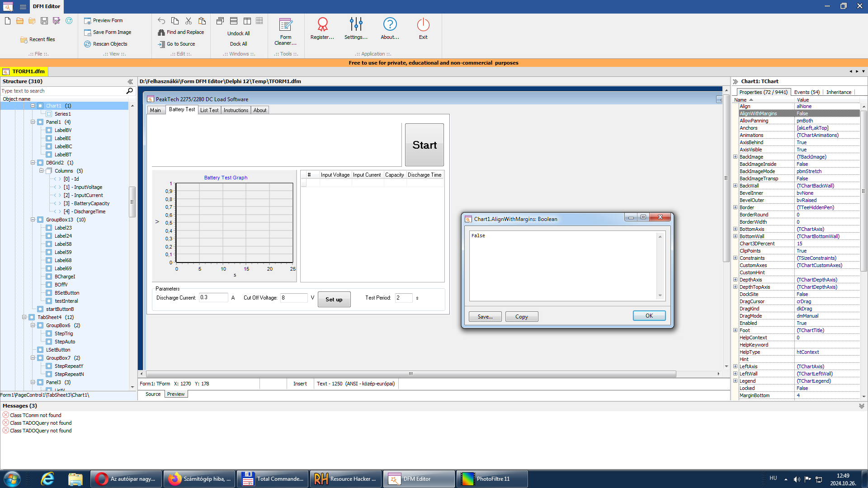Collapse the Chart1 tree node
The image size is (868, 488).
pos(33,106)
